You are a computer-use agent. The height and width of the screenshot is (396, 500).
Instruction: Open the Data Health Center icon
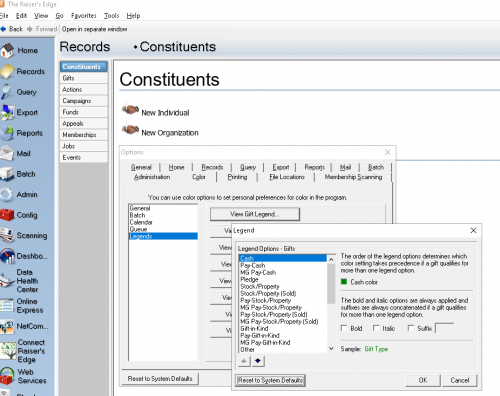pos(7,281)
